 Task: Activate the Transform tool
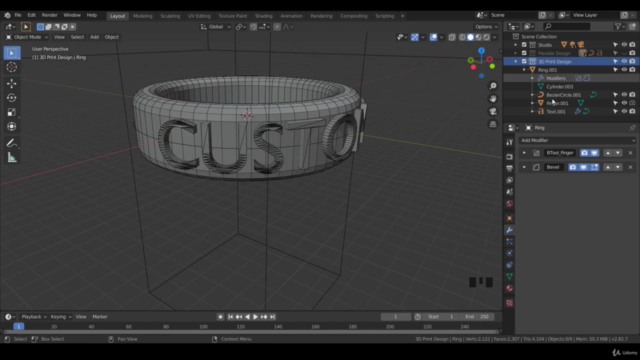[11, 127]
